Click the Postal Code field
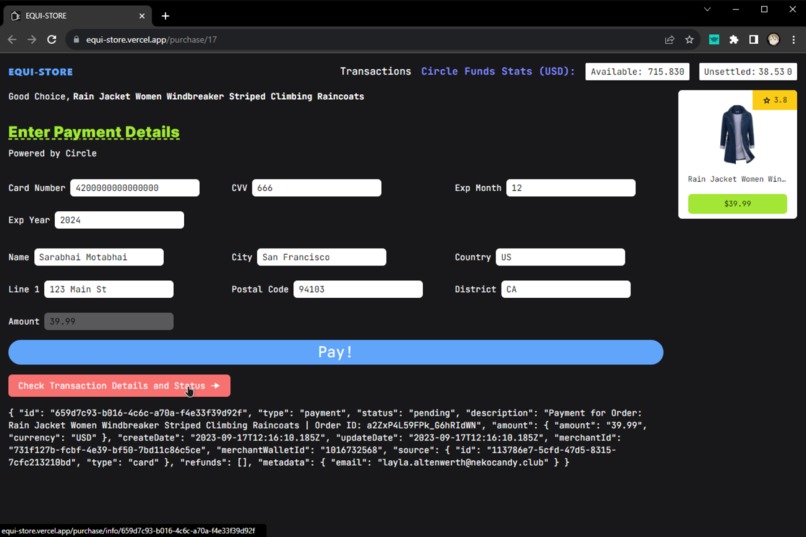Screen dimensions: 806x537 pyautogui.click(x=358, y=289)
